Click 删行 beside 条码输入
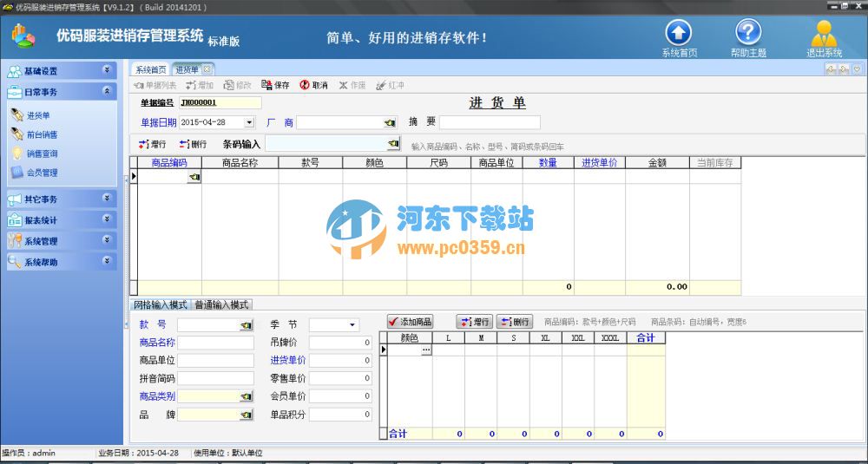Viewport: 868px width, 464px height. tap(193, 144)
